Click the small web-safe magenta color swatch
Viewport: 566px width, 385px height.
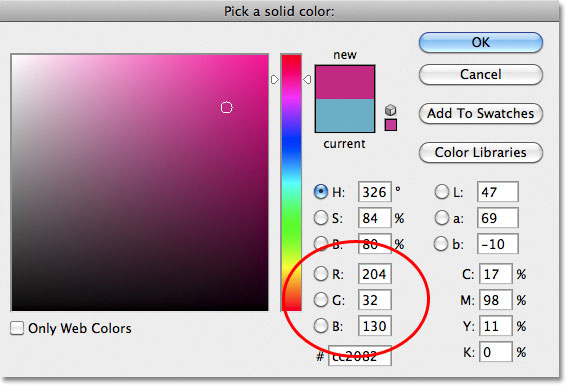point(391,125)
